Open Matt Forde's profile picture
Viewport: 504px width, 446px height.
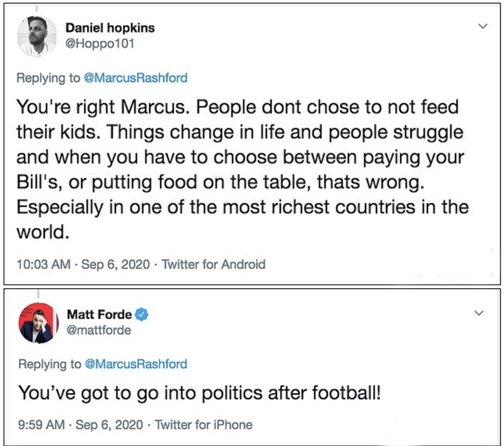pos(36,323)
